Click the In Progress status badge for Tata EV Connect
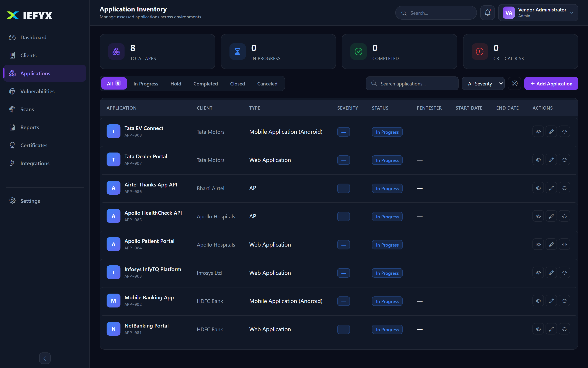The image size is (588, 368). click(387, 132)
